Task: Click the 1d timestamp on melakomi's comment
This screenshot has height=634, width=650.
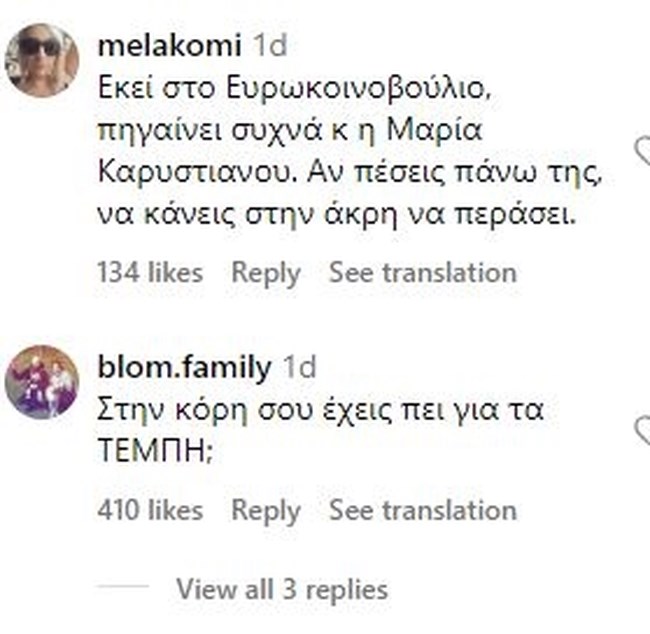Action: point(271,46)
